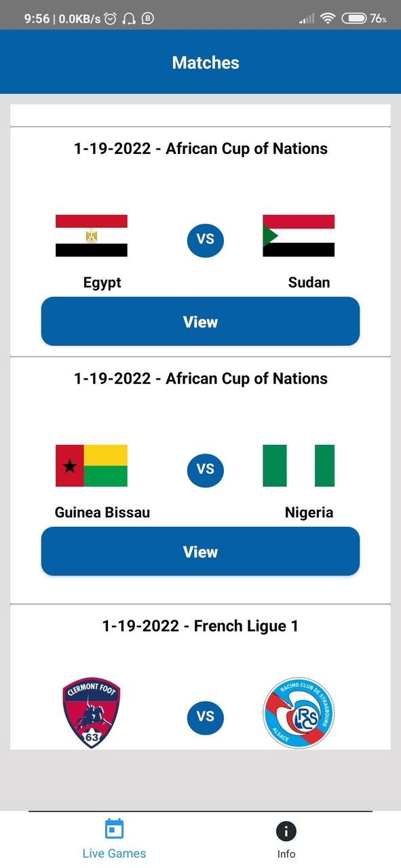
Task: Tap the Matches title bar
Action: coord(205,62)
